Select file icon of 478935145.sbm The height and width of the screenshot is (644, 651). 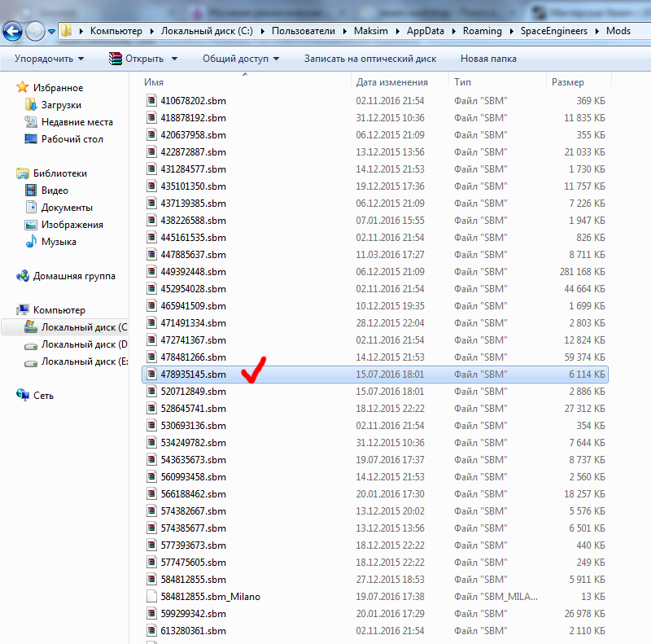coord(151,374)
